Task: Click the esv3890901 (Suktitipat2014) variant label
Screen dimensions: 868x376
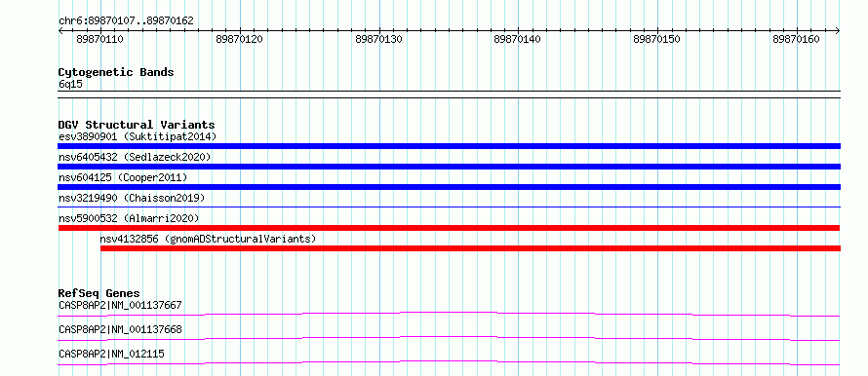Action: [138, 136]
